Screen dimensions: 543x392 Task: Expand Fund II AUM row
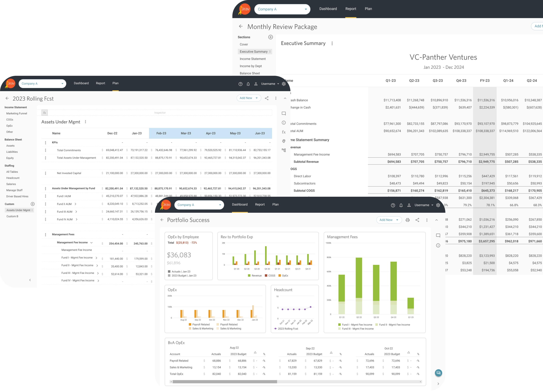point(75,204)
